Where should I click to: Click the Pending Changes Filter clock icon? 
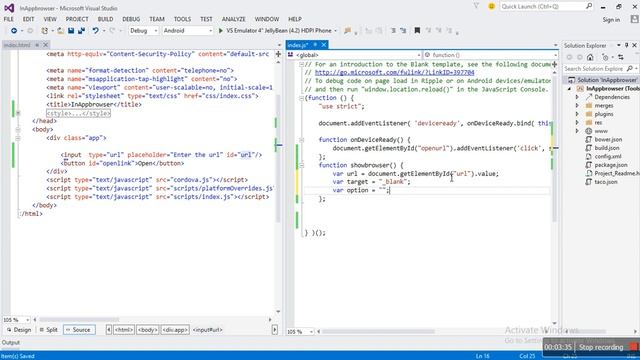[x=605, y=57]
